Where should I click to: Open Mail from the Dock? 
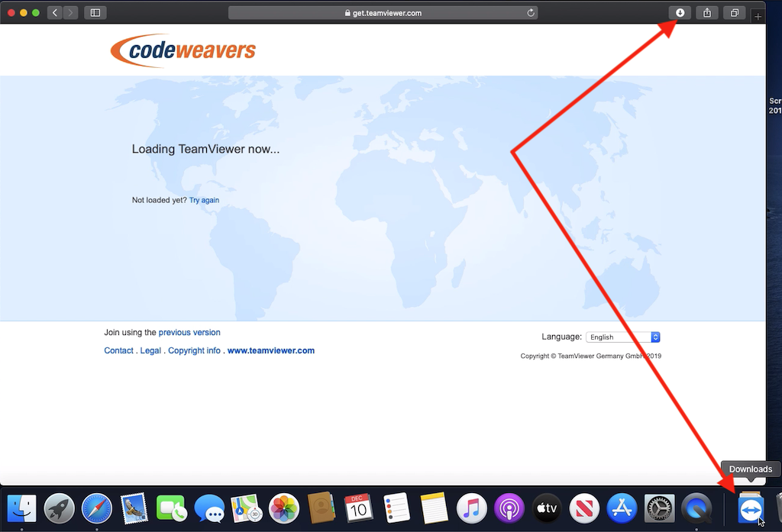coord(134,508)
